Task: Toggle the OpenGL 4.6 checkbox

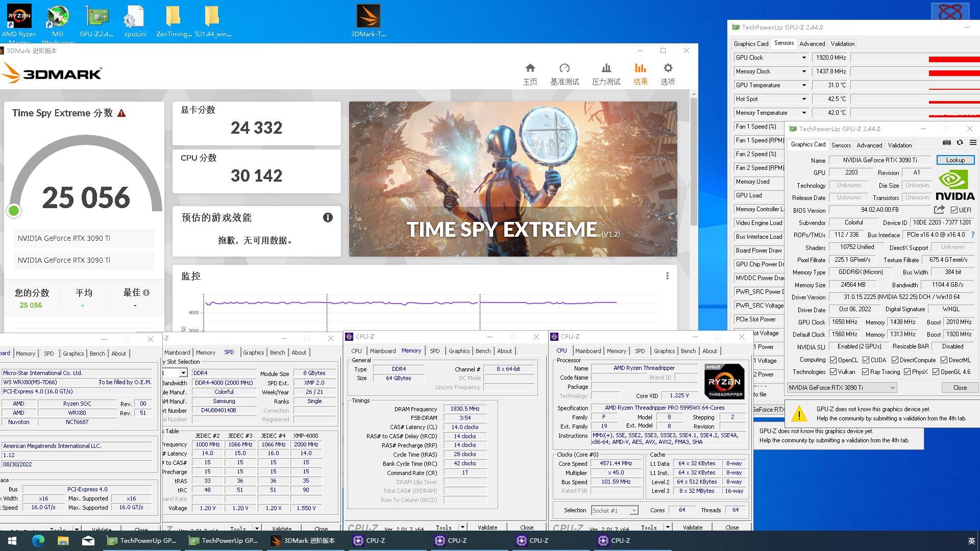Action: [936, 372]
